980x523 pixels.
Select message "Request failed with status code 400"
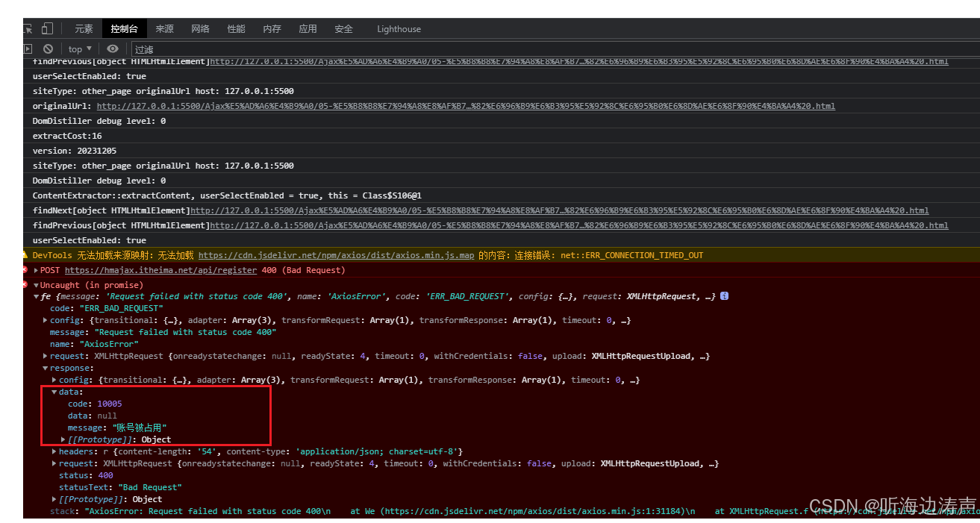[163, 332]
